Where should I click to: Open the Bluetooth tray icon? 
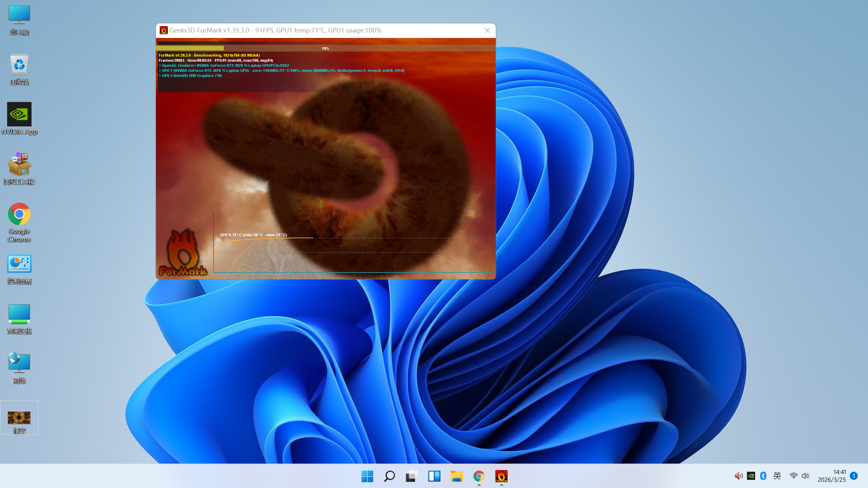coord(763,476)
